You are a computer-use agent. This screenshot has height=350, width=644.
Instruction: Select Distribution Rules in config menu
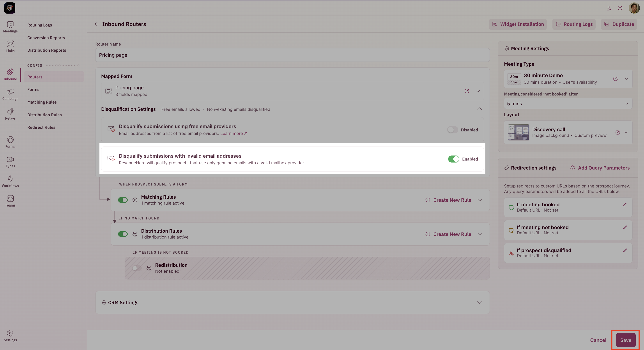coord(44,115)
